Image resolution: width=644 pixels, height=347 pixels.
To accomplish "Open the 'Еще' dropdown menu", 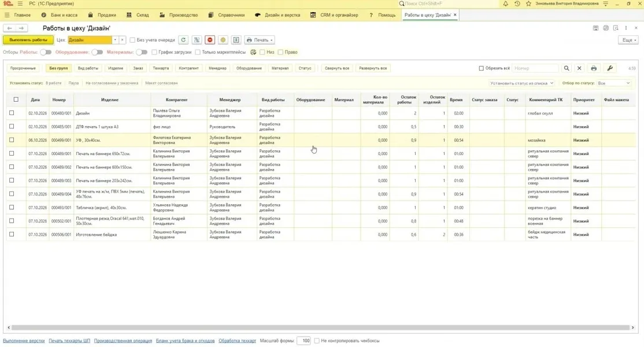I will click(629, 40).
